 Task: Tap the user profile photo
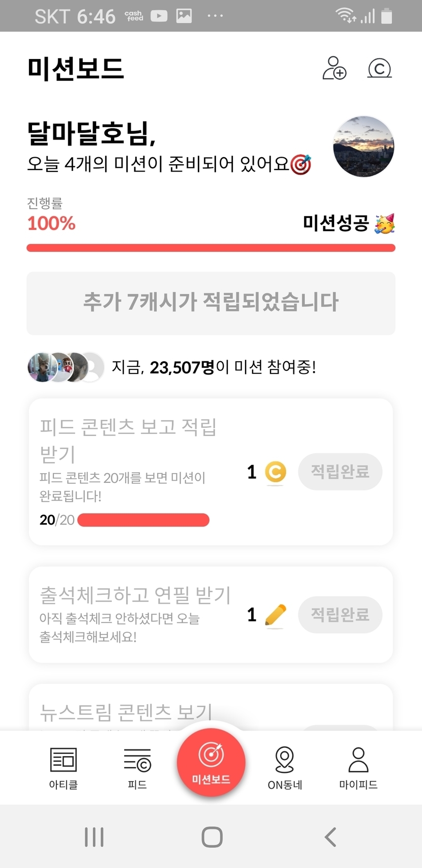pyautogui.click(x=364, y=147)
